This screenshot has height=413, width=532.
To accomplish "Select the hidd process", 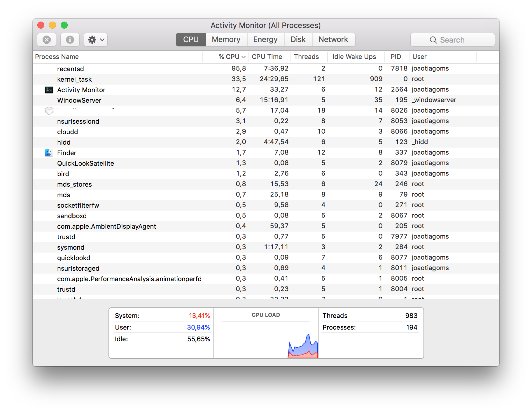I will pyautogui.click(x=64, y=142).
